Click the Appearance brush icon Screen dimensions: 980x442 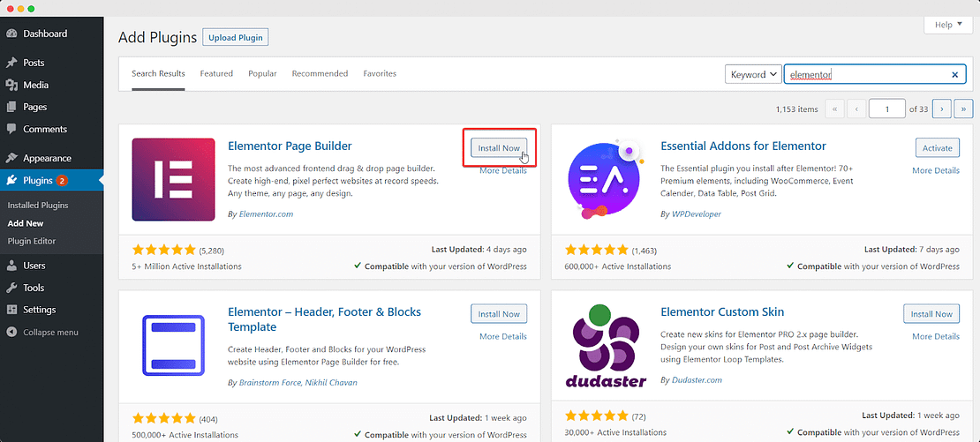click(x=11, y=159)
